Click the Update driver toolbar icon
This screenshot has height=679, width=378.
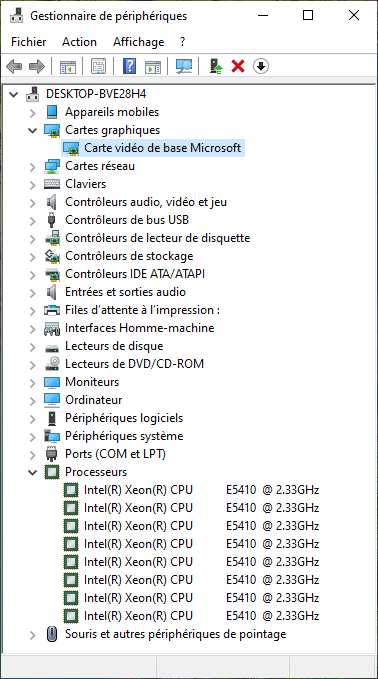tap(216, 66)
